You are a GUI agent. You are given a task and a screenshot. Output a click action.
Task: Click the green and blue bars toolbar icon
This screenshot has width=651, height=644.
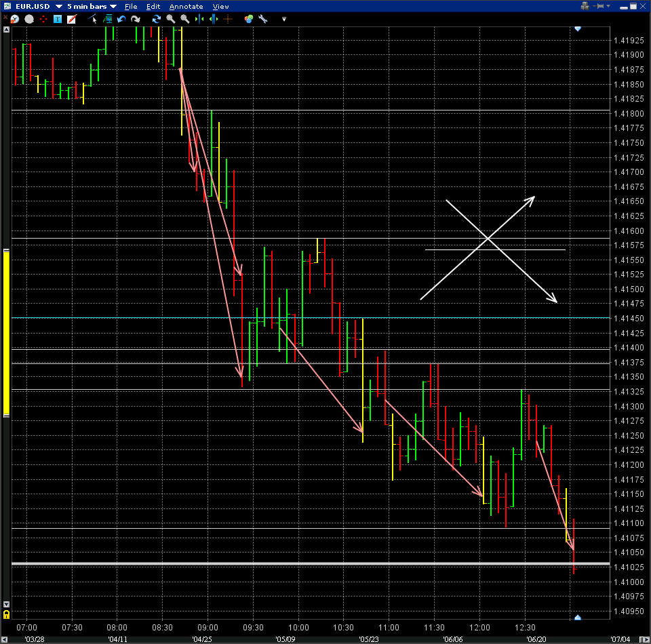(108, 19)
